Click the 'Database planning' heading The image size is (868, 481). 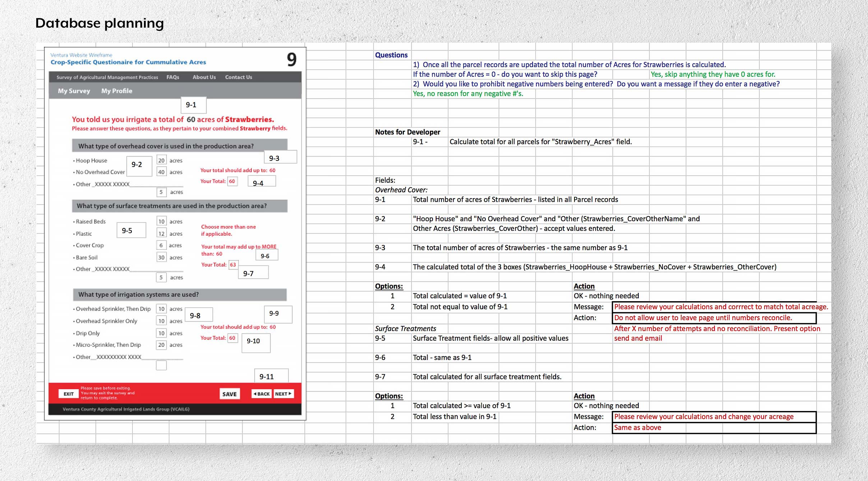point(100,23)
